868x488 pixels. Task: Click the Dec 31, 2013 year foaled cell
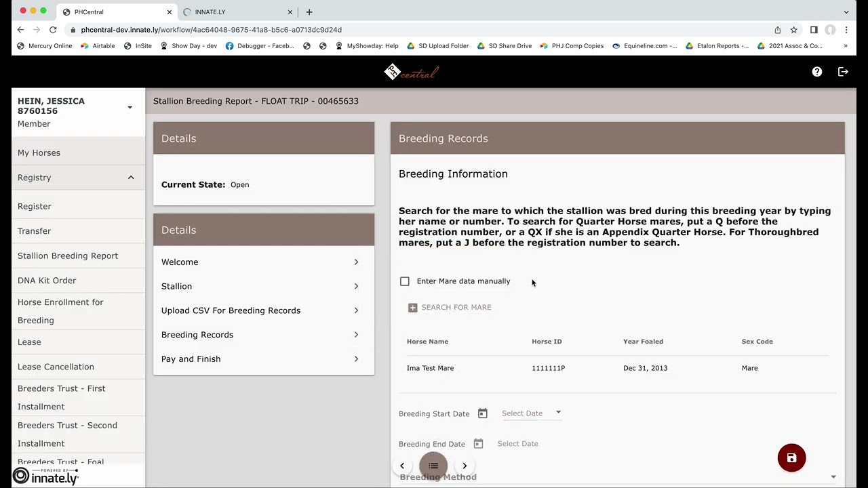(x=645, y=368)
